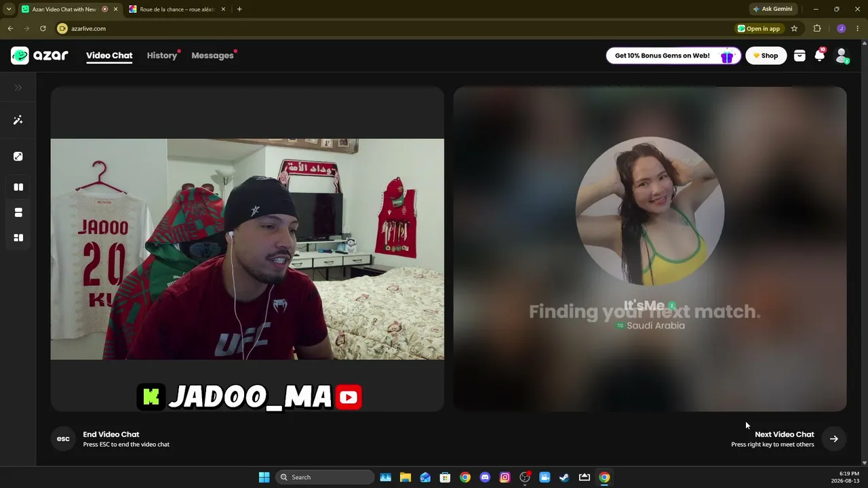The height and width of the screenshot is (488, 868).
Task: Click the It'sMe username text
Action: pyautogui.click(x=644, y=306)
